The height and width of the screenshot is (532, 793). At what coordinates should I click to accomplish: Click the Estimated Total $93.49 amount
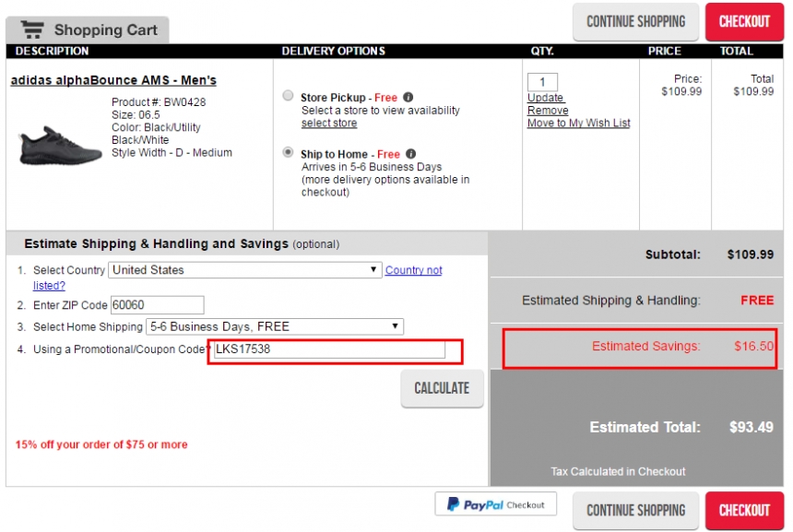751,427
